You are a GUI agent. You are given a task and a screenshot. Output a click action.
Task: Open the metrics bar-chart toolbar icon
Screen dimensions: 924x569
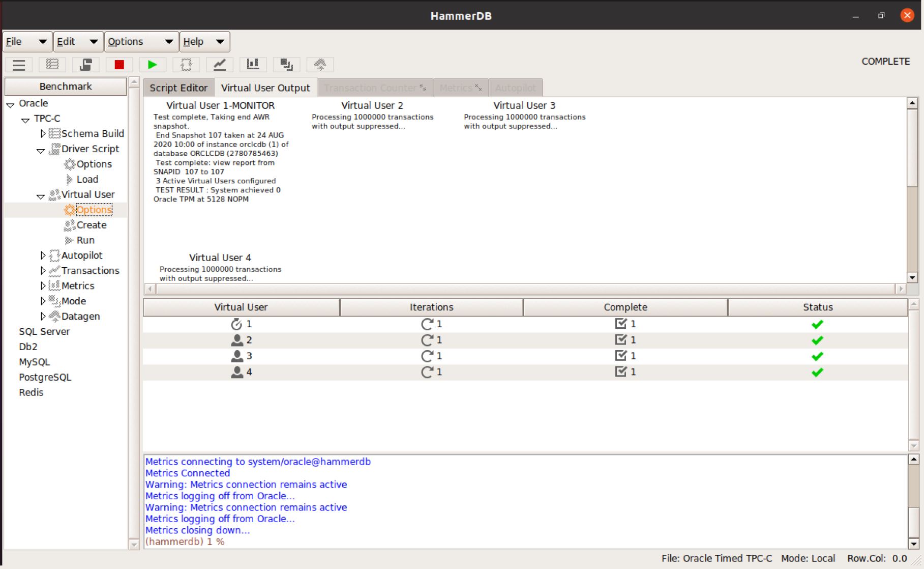[253, 65]
